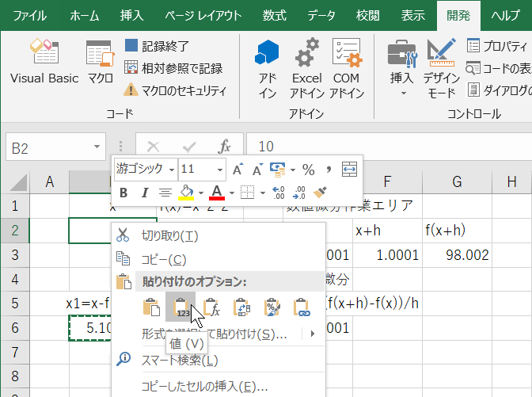This screenshot has width=532, height=397.
Task: Cancel the formula entry with X
Action: [x=153, y=147]
